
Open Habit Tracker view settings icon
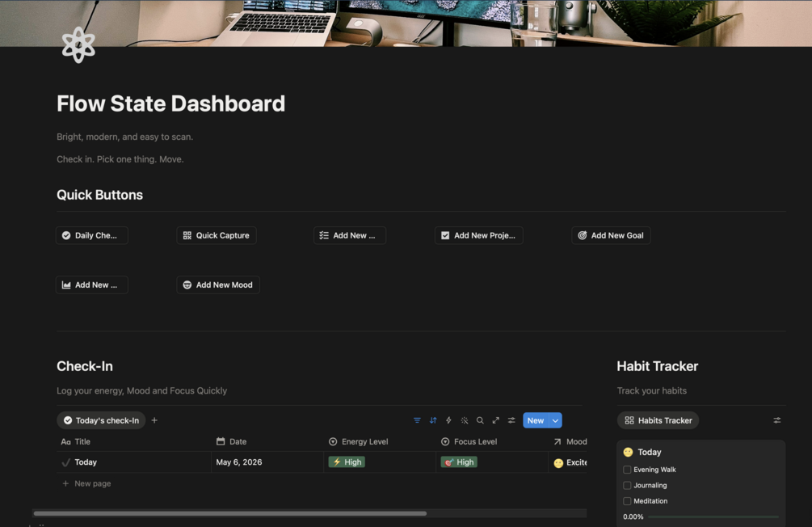[776, 420]
